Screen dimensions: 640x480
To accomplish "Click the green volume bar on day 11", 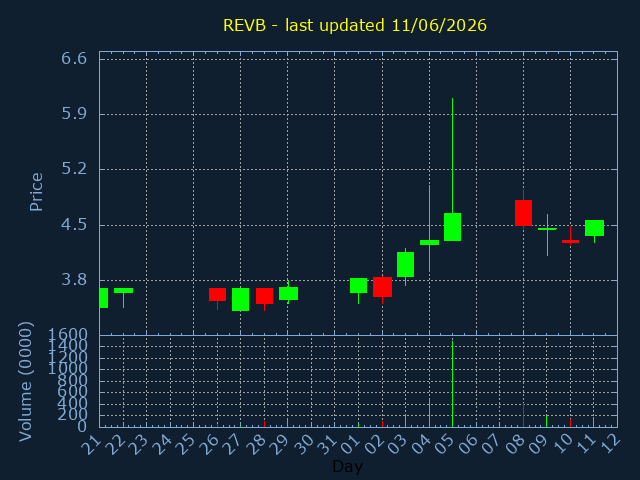I will point(593,422).
